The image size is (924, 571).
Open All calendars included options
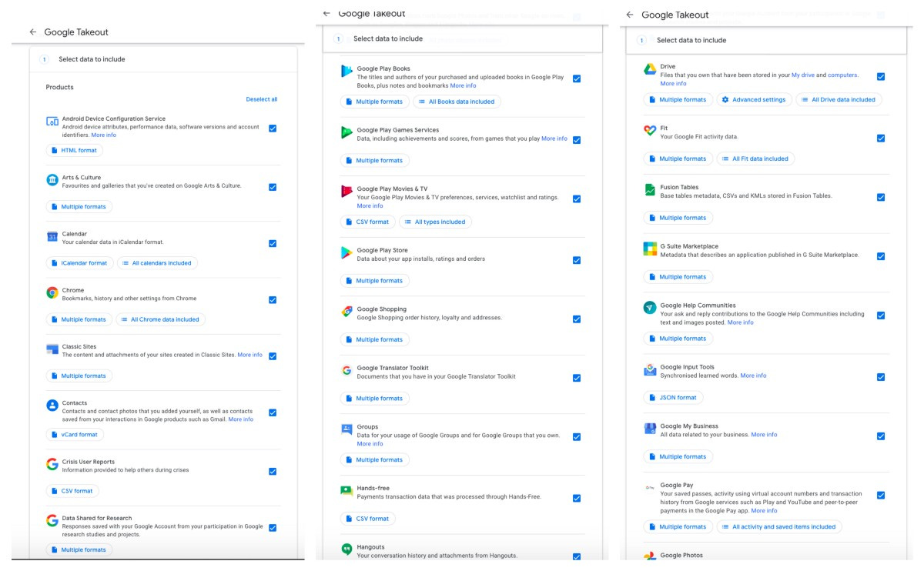click(x=157, y=263)
